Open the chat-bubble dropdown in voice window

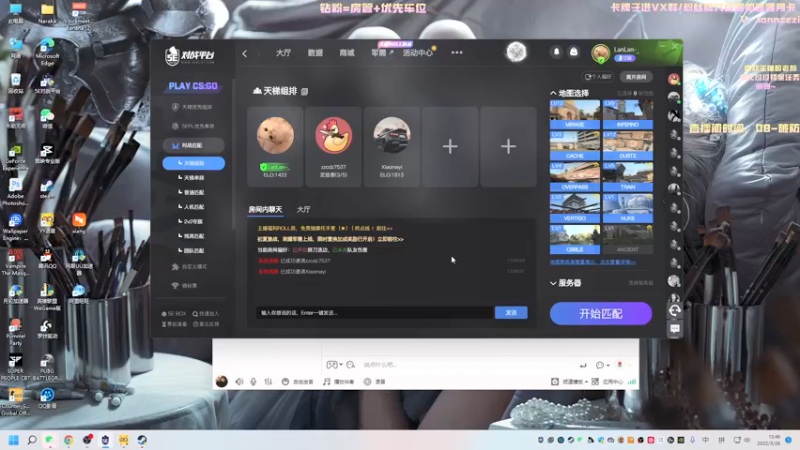tap(603, 365)
